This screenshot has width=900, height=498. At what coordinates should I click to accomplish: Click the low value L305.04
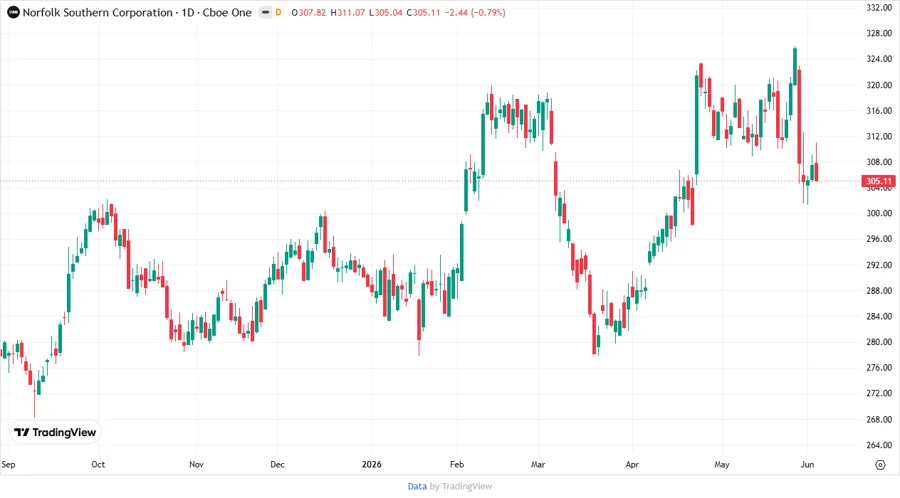pos(385,13)
